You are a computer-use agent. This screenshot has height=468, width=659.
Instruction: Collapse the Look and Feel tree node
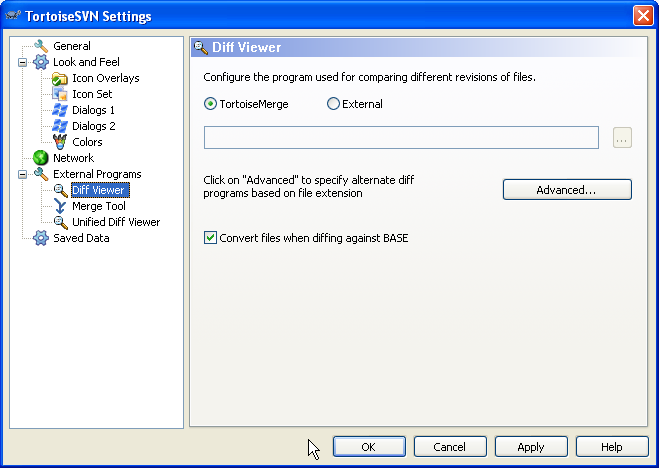[22, 62]
